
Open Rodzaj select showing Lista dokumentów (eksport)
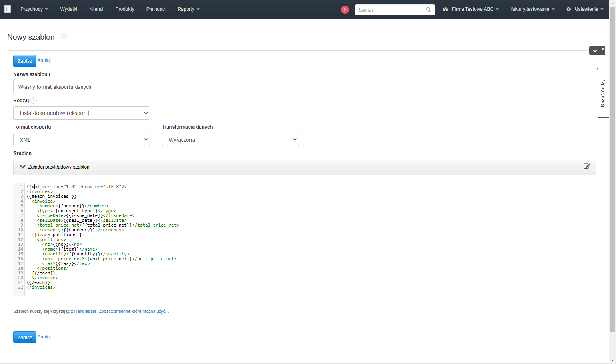[82, 113]
